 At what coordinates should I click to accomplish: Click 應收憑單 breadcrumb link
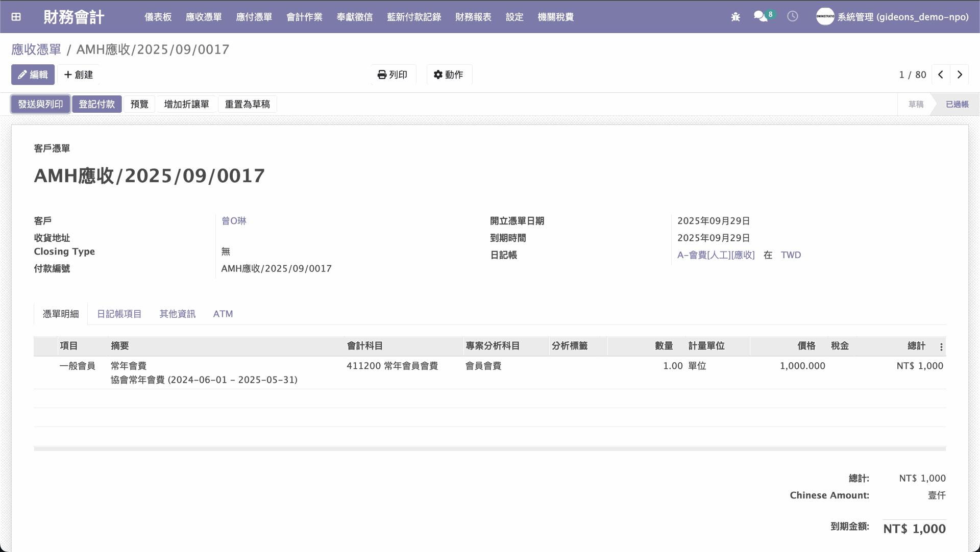coord(36,49)
